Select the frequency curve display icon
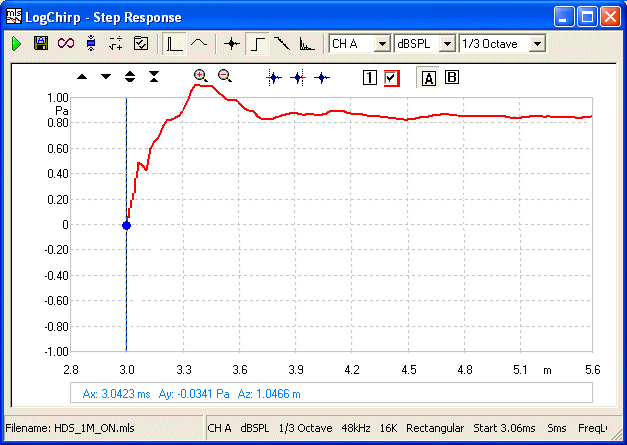The width and height of the screenshot is (627, 445). (x=199, y=42)
